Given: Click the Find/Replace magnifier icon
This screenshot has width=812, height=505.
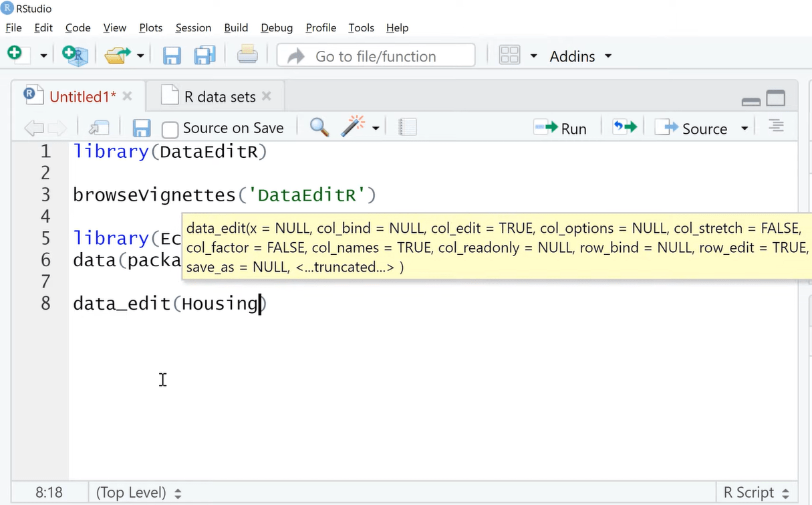Looking at the screenshot, I should [319, 127].
